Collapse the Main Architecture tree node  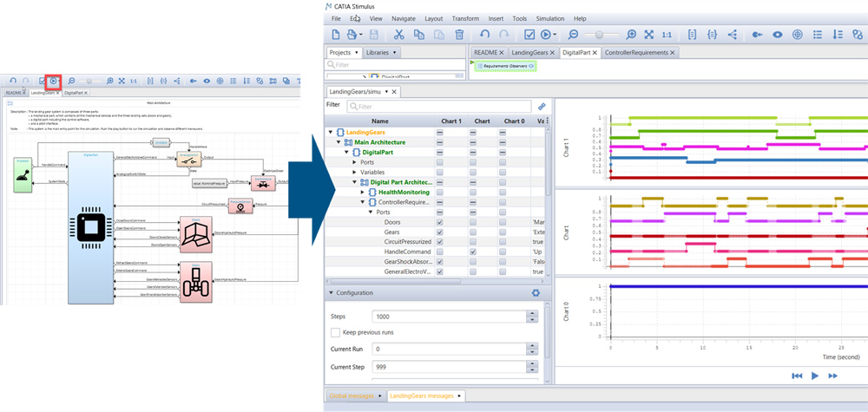pos(339,142)
